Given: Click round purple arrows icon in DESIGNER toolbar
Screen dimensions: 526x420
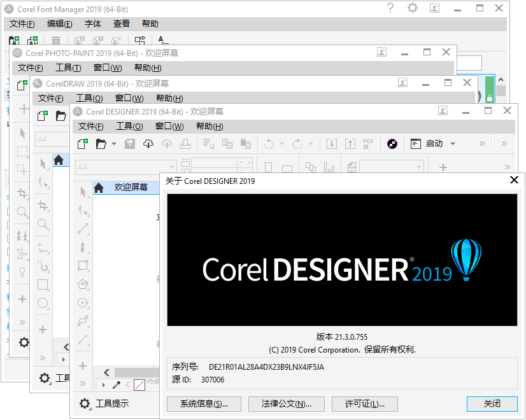Looking at the screenshot, I should click(392, 144).
